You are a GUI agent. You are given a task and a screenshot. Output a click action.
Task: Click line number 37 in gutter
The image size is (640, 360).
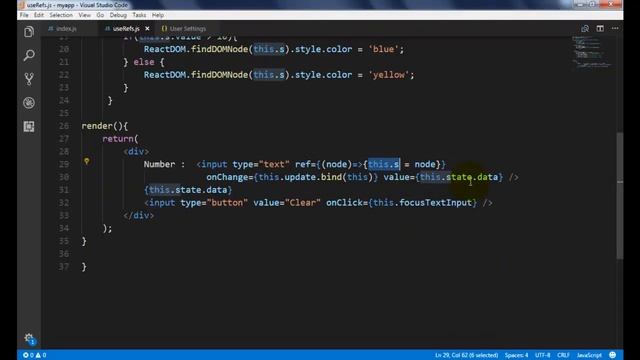(64, 267)
